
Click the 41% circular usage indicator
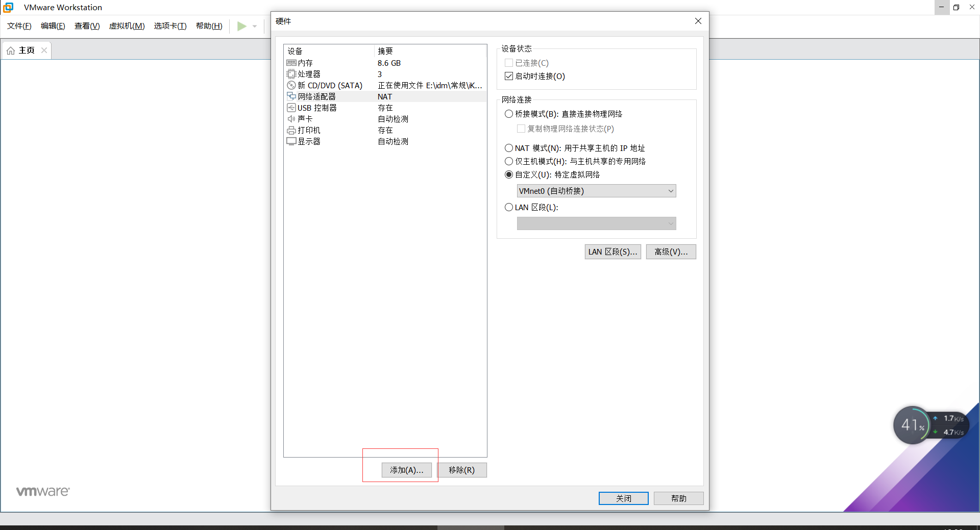coord(913,425)
